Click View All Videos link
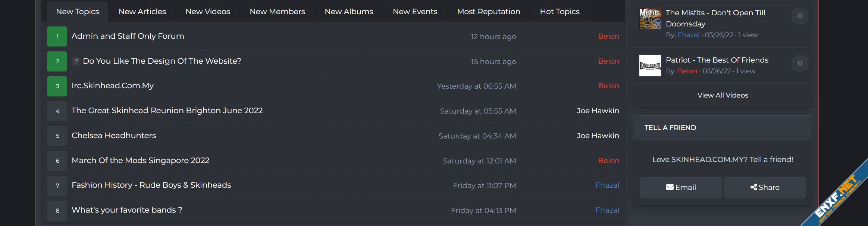868x226 pixels. [723, 95]
